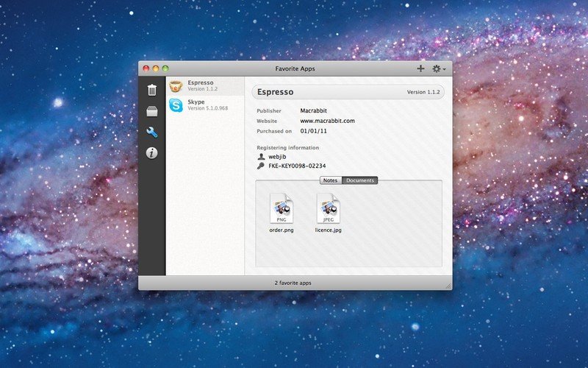Add a new app with plus button
The width and height of the screenshot is (588, 368).
pyautogui.click(x=420, y=68)
